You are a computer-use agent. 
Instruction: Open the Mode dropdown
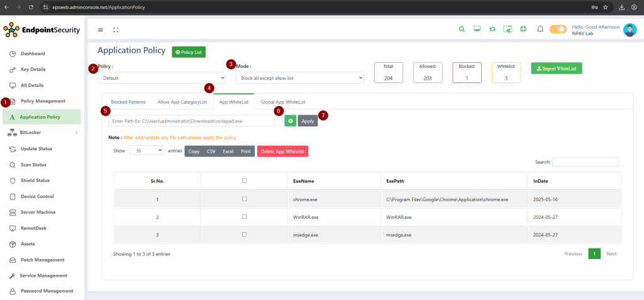(x=299, y=78)
